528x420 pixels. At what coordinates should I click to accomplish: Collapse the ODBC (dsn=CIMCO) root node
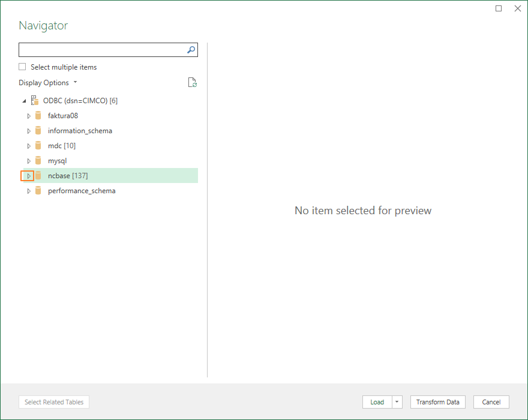pyautogui.click(x=24, y=101)
